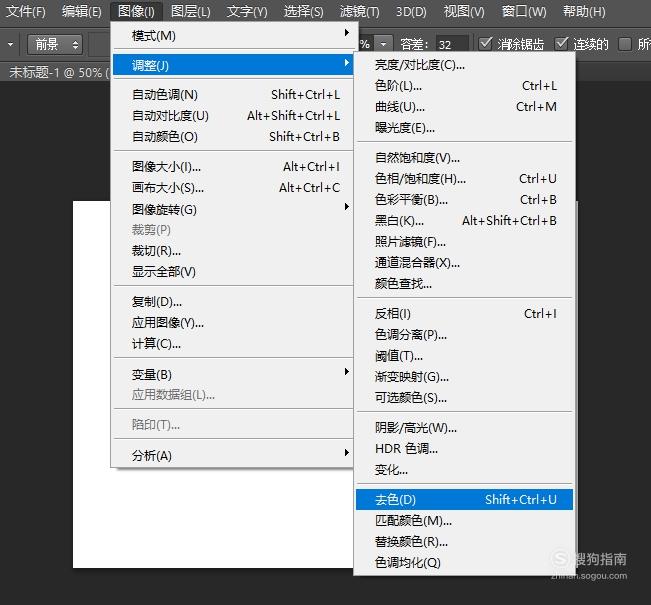Open 黑白(K)... adjustment
Screen dimensions: 651x605
464,220
